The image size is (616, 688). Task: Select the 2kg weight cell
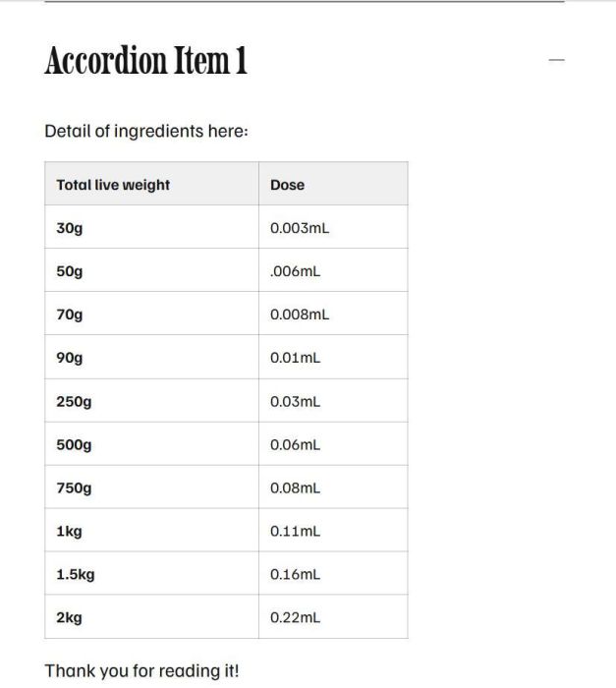69,617
